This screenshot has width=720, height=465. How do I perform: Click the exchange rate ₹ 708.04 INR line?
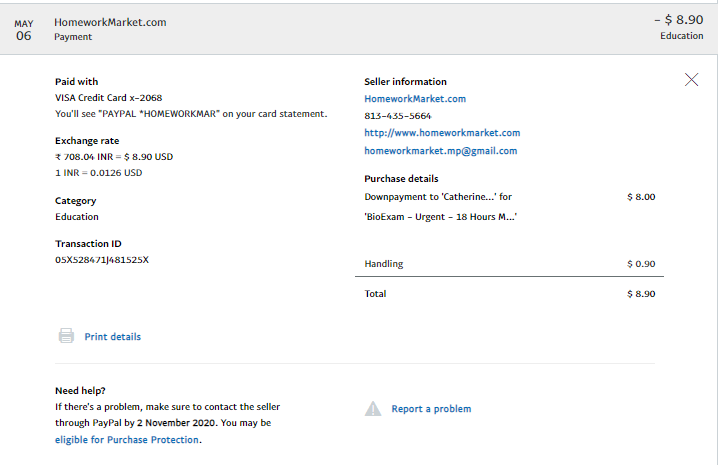point(114,157)
